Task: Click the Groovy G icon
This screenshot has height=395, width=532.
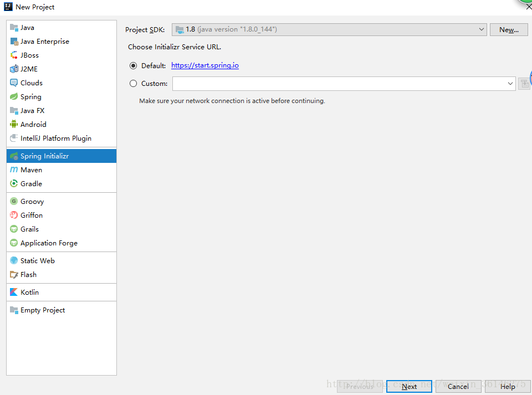Action: (14, 202)
